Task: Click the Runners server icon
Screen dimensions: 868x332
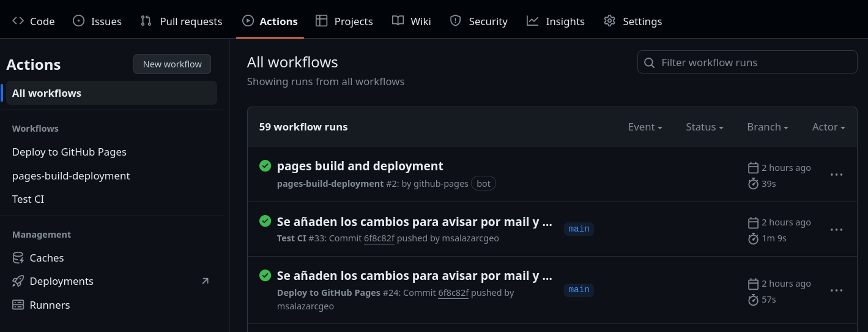Action: click(x=18, y=305)
